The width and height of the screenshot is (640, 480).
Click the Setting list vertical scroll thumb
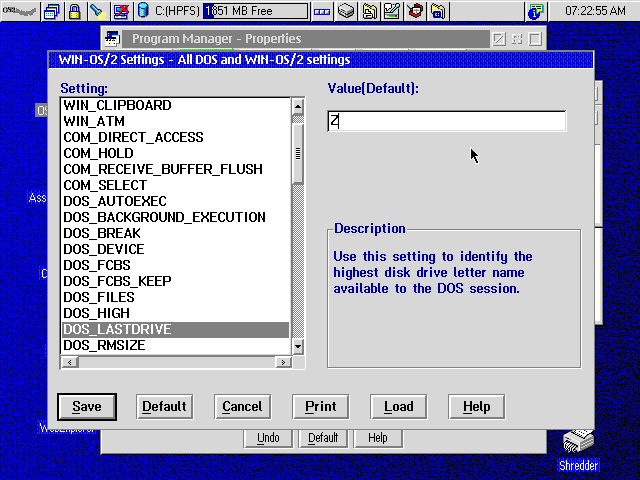(298, 153)
